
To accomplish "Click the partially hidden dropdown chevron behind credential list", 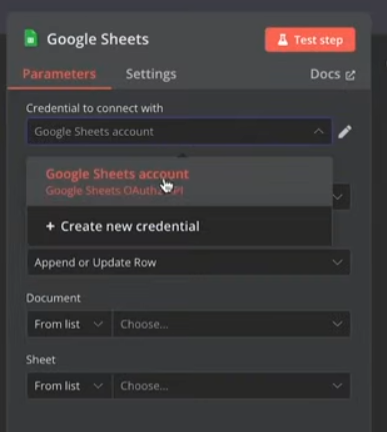I will click(339, 197).
